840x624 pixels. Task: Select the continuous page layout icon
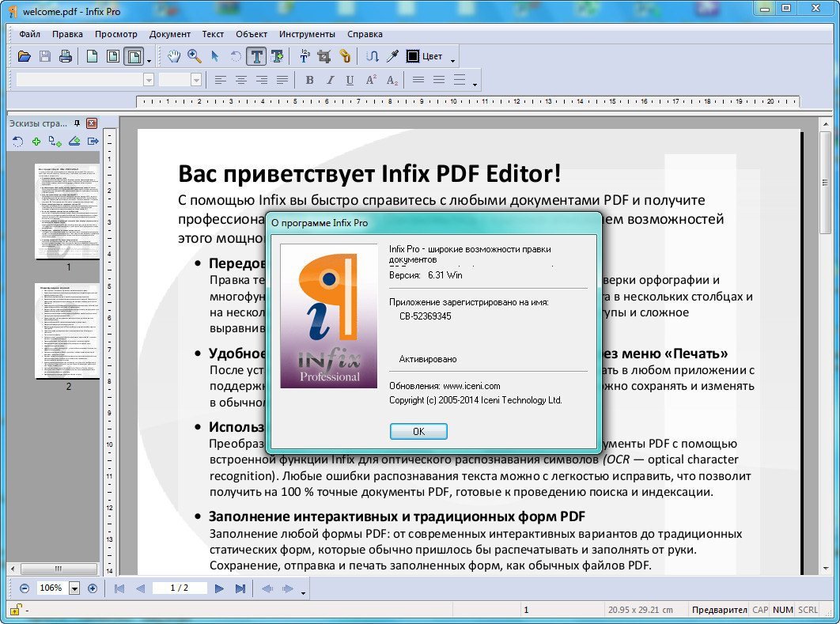(x=113, y=56)
